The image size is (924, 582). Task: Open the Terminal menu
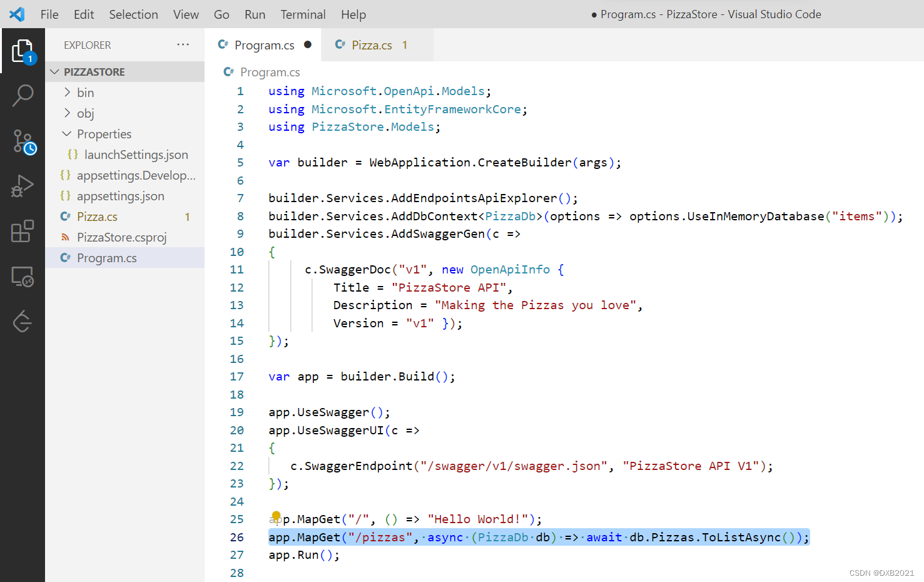pos(303,14)
